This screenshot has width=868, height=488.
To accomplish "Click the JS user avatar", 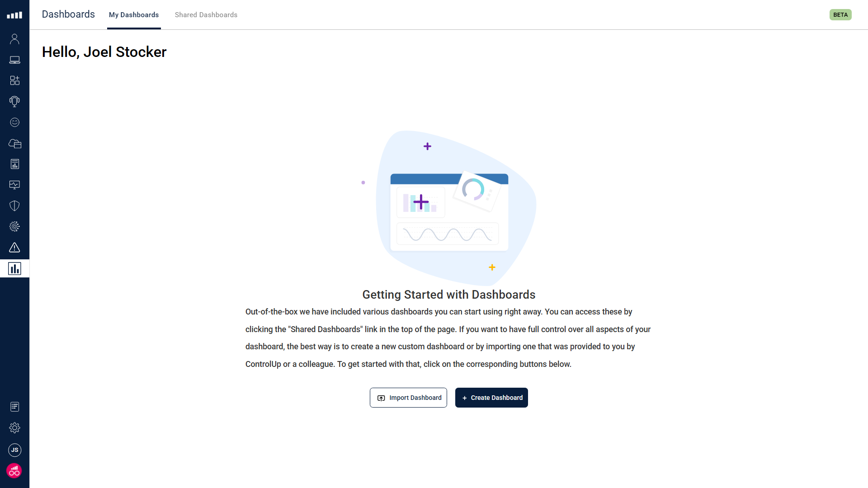I will pyautogui.click(x=14, y=450).
